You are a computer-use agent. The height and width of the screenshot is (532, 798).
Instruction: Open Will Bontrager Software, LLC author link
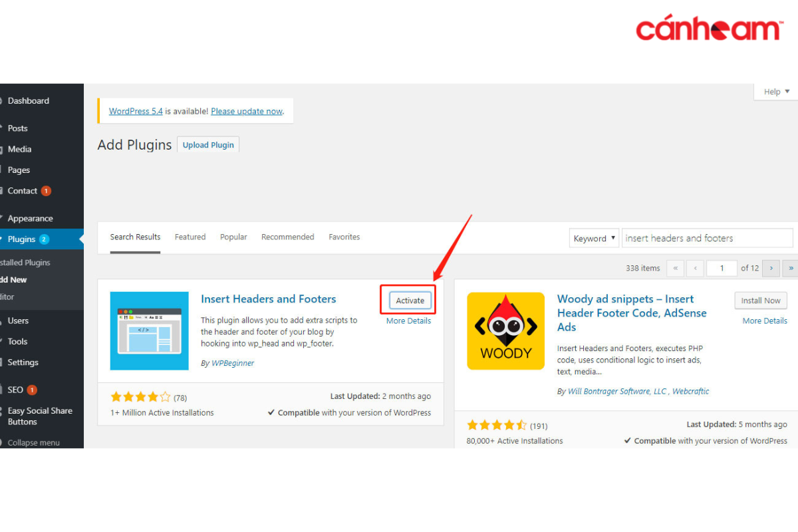(x=617, y=392)
